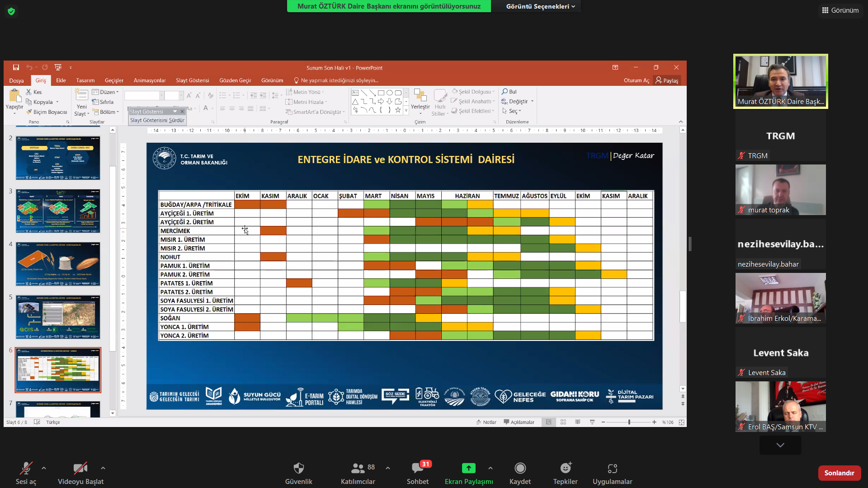Image resolution: width=868 pixels, height=488 pixels.
Task: Show more participant videos with down chevron
Action: [780, 445]
